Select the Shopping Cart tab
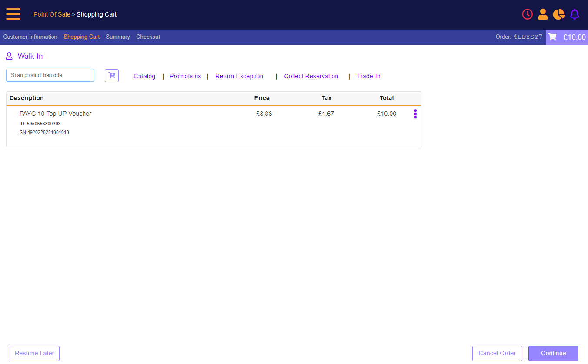 coord(82,37)
